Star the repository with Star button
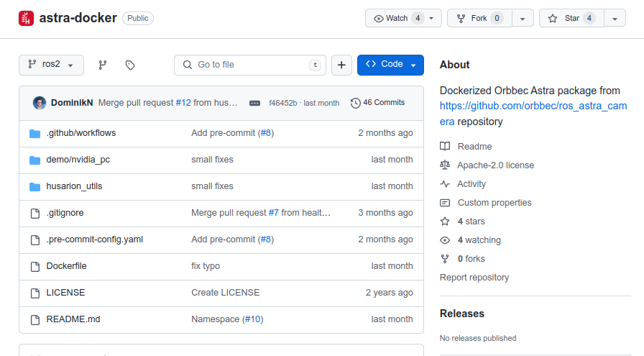Image resolution: width=644 pixels, height=356 pixels. pyautogui.click(x=571, y=18)
